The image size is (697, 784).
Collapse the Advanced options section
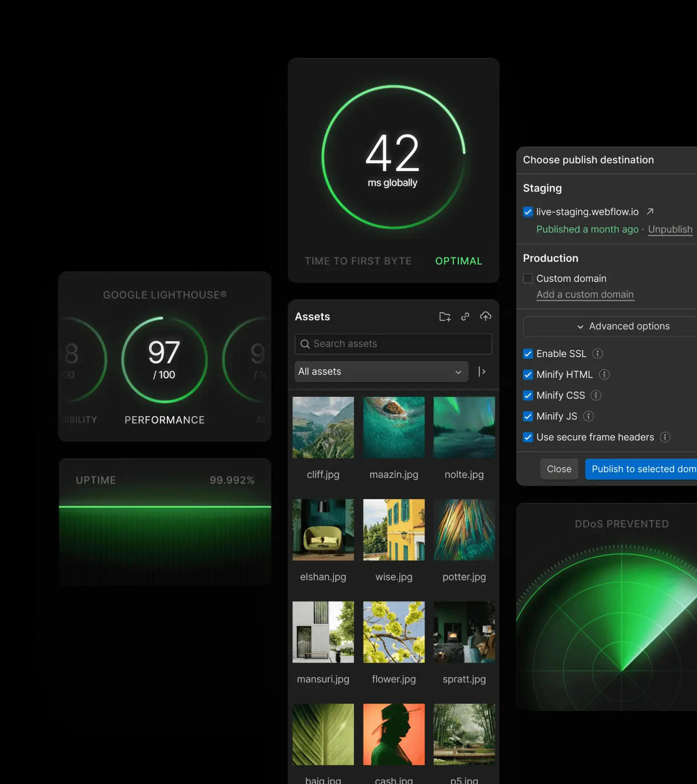623,327
